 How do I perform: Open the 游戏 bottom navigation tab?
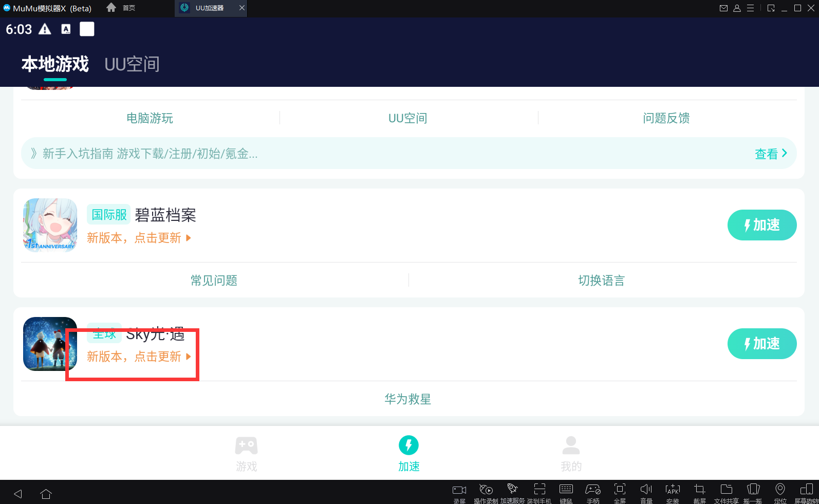(246, 454)
